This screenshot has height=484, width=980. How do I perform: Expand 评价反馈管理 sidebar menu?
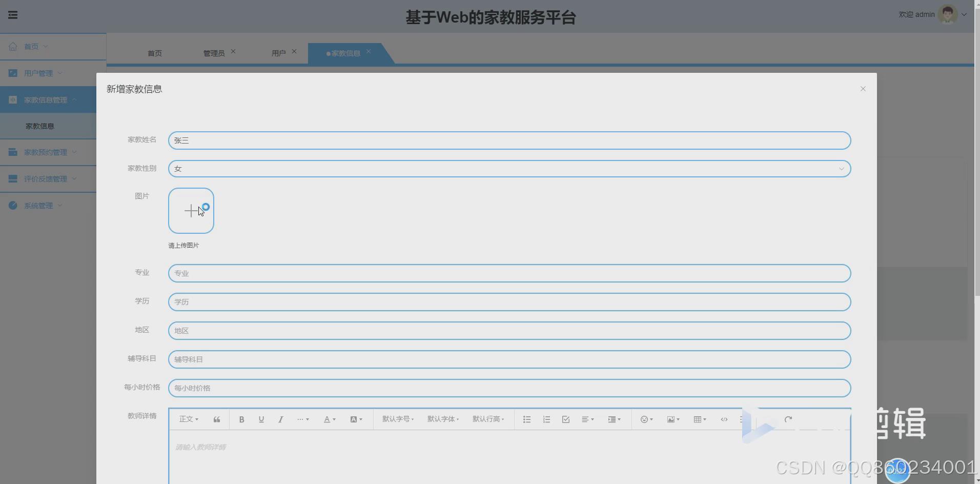[x=48, y=179]
